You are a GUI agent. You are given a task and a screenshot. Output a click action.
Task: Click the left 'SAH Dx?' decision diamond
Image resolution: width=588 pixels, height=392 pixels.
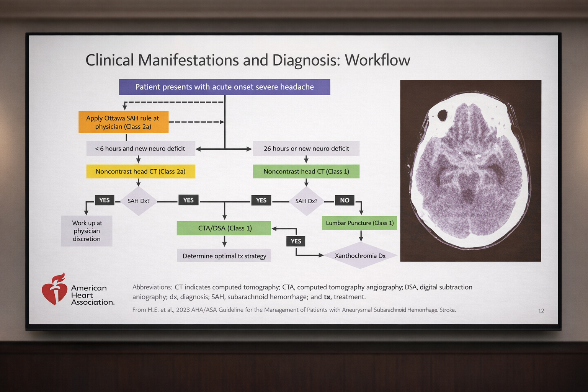pos(139,201)
